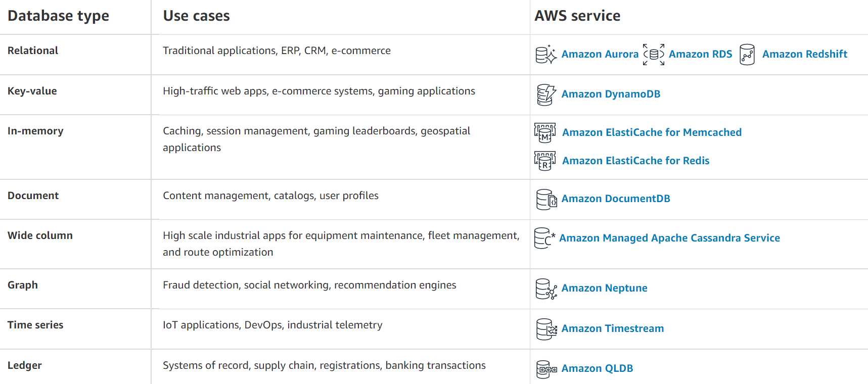
Task: Click the Amazon Neptune graph icon
Action: tap(546, 289)
